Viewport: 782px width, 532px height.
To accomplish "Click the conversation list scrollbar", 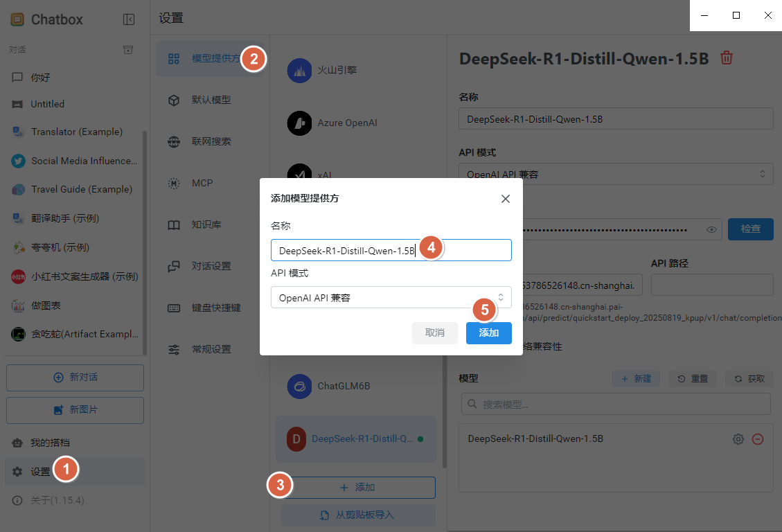I will (x=145, y=243).
